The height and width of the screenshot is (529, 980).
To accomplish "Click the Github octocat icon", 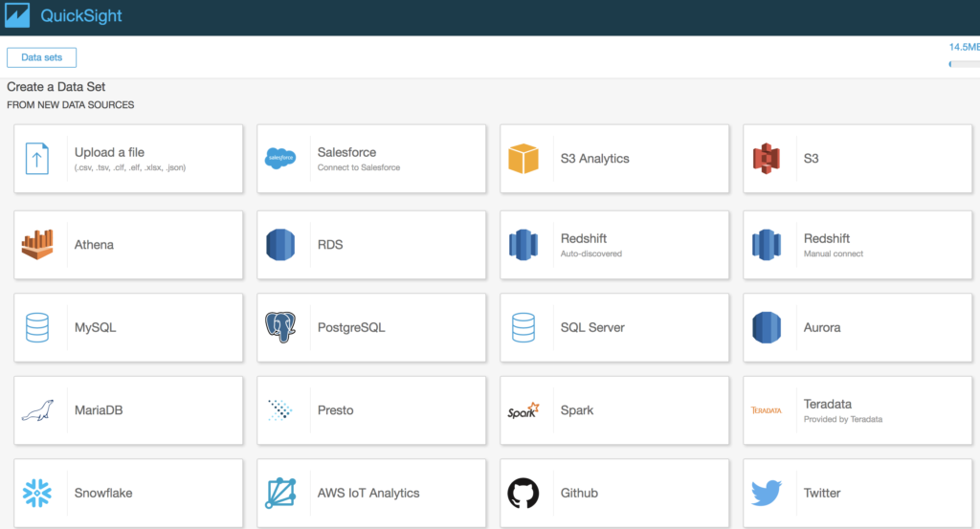I will pos(523,493).
